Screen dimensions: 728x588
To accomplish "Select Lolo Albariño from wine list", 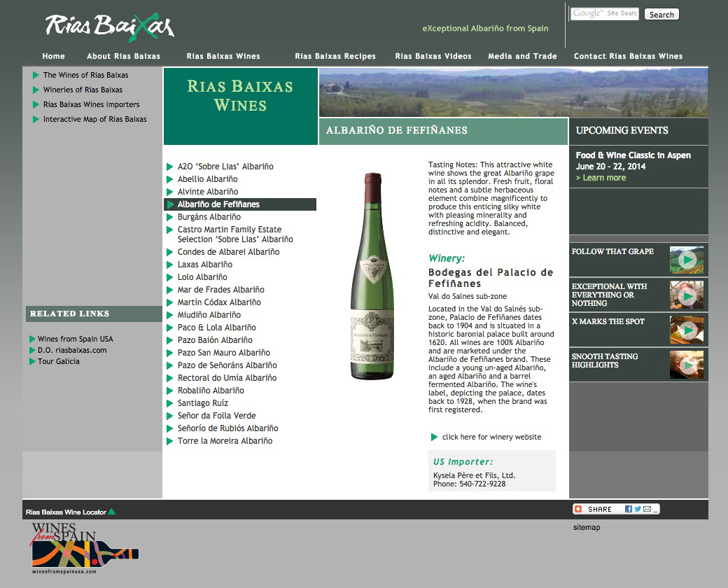I will pyautogui.click(x=202, y=276).
